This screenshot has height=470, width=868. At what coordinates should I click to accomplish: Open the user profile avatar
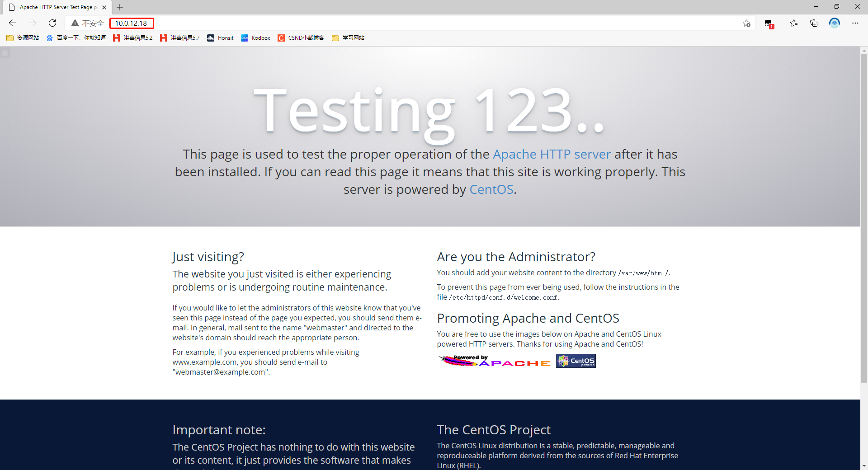(x=835, y=23)
